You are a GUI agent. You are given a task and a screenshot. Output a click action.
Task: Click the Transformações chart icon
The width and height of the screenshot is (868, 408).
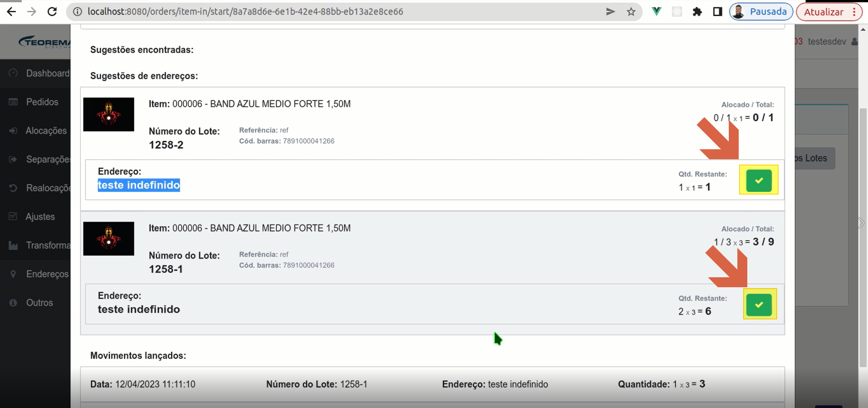(13, 245)
